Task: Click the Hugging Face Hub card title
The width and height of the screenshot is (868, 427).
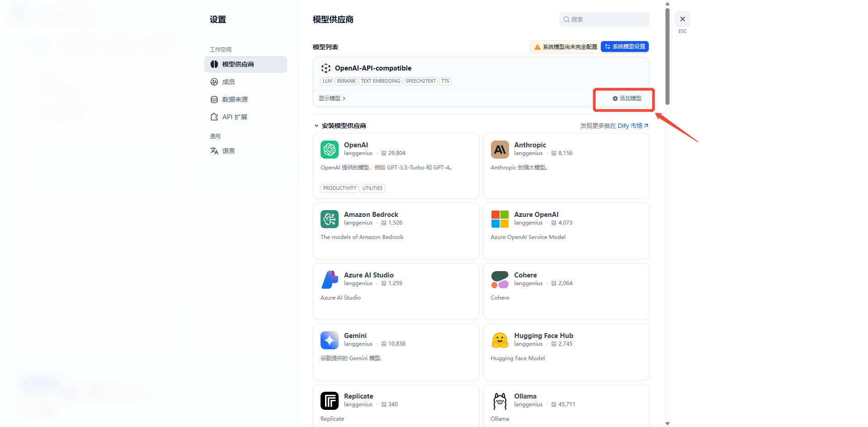Action: coord(543,336)
